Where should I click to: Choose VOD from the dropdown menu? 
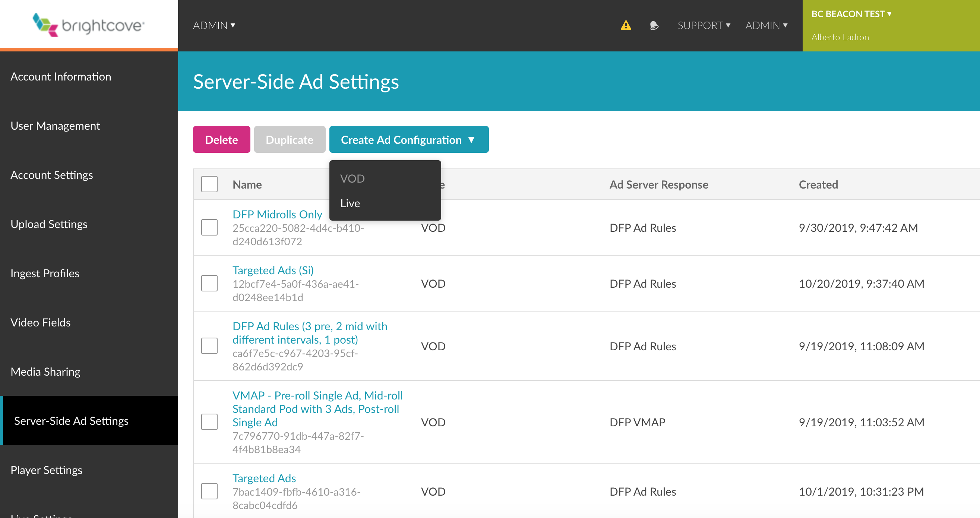tap(352, 179)
